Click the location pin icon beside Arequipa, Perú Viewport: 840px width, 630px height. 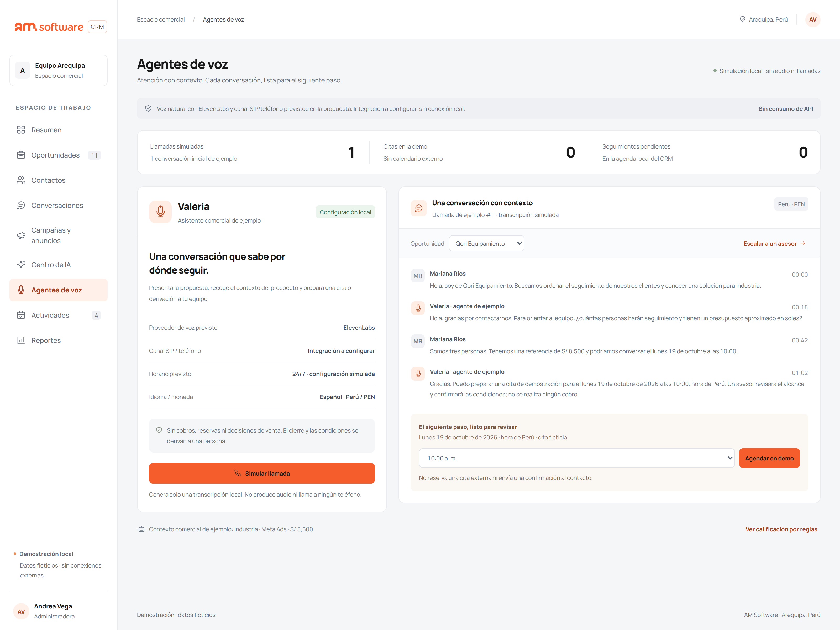pyautogui.click(x=742, y=19)
